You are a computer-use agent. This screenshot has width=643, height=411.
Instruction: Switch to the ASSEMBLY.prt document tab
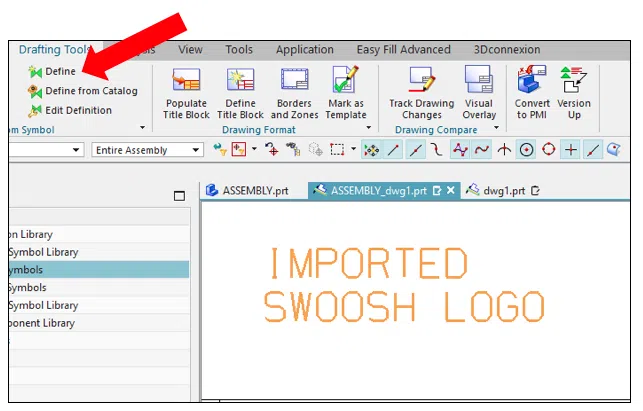point(248,191)
